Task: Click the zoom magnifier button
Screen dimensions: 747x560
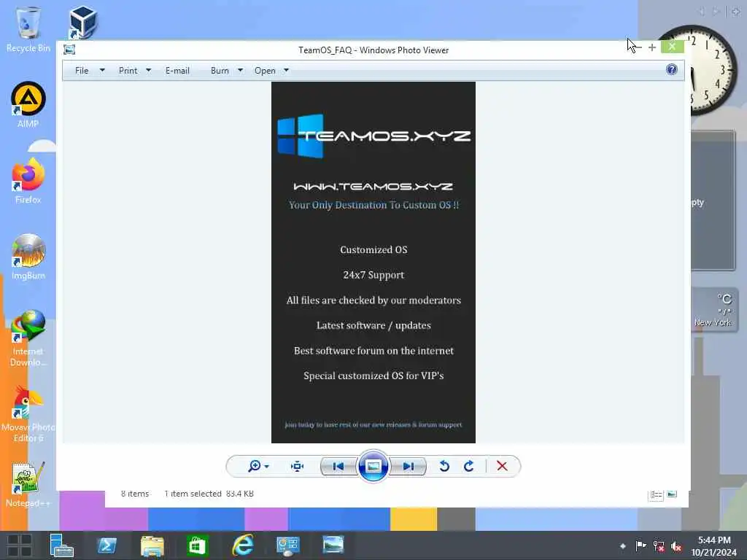Action: tap(255, 466)
